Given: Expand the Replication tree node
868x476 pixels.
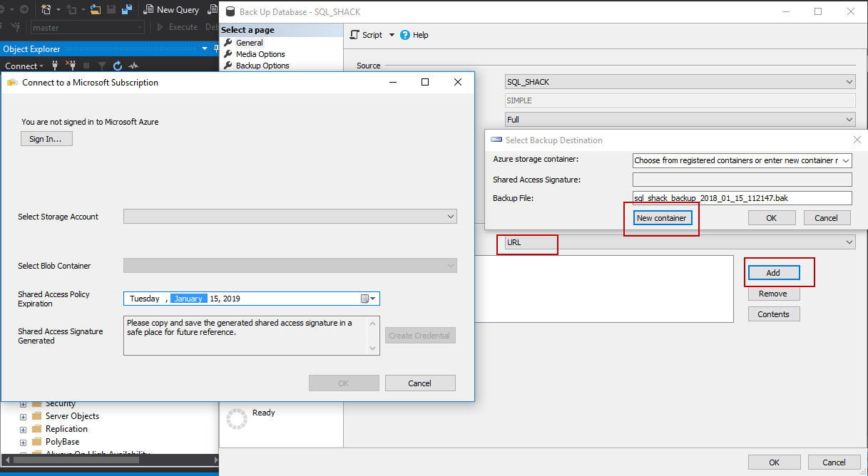Looking at the screenshot, I should click(x=24, y=430).
